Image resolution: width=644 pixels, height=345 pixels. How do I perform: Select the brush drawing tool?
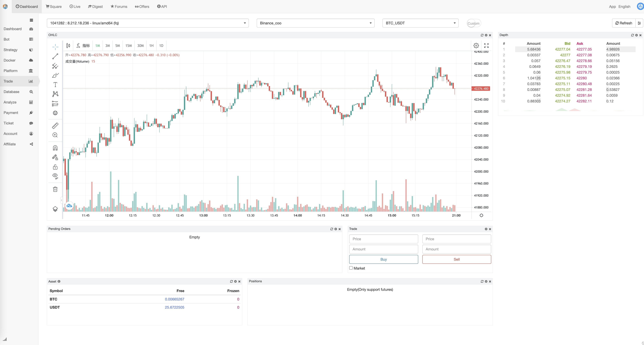tap(55, 75)
